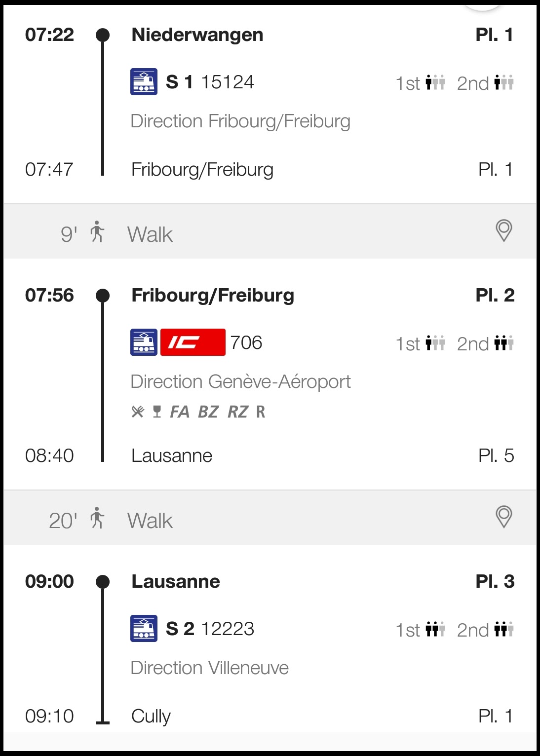Open the Niederwangen departure station
This screenshot has width=540, height=756.
[x=197, y=35]
